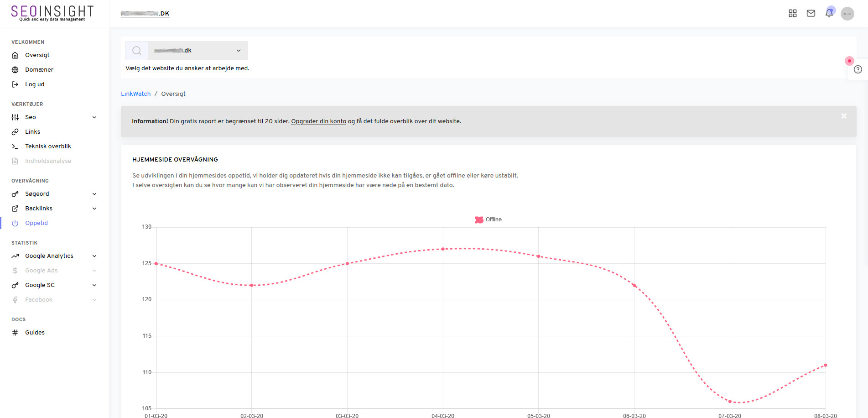
Task: Open the help question mark icon
Action: [x=858, y=69]
